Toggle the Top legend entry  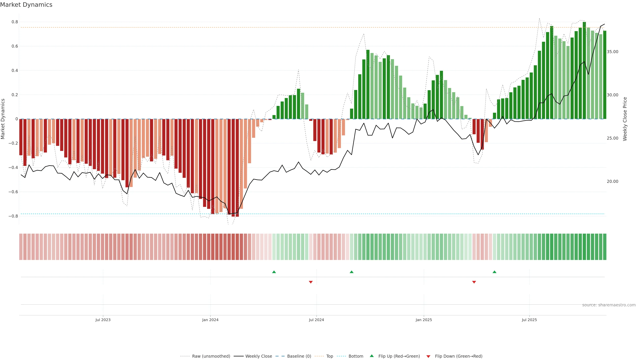click(x=330, y=356)
